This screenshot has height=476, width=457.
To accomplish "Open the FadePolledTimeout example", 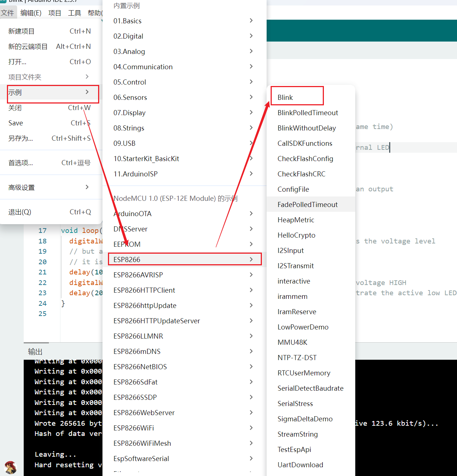I will click(307, 204).
